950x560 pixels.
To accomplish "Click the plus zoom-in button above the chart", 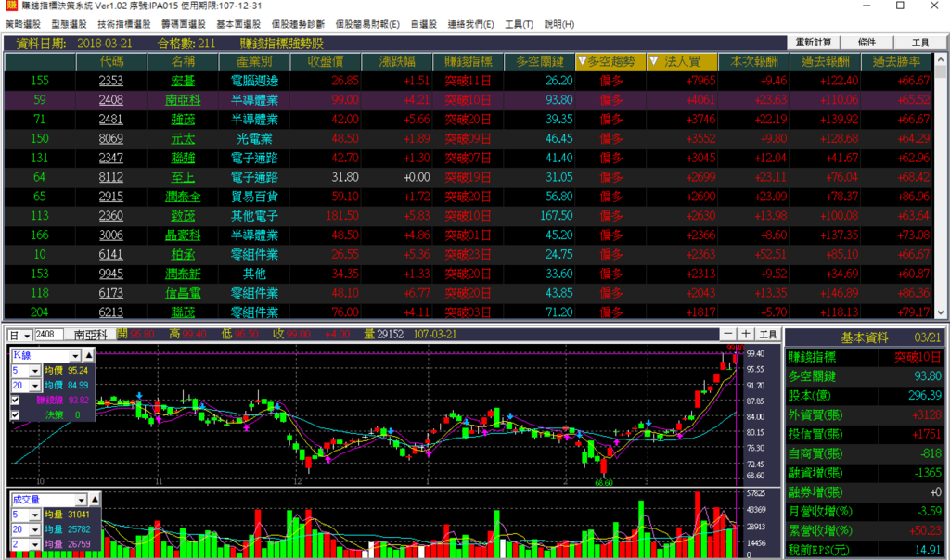I will point(746,334).
